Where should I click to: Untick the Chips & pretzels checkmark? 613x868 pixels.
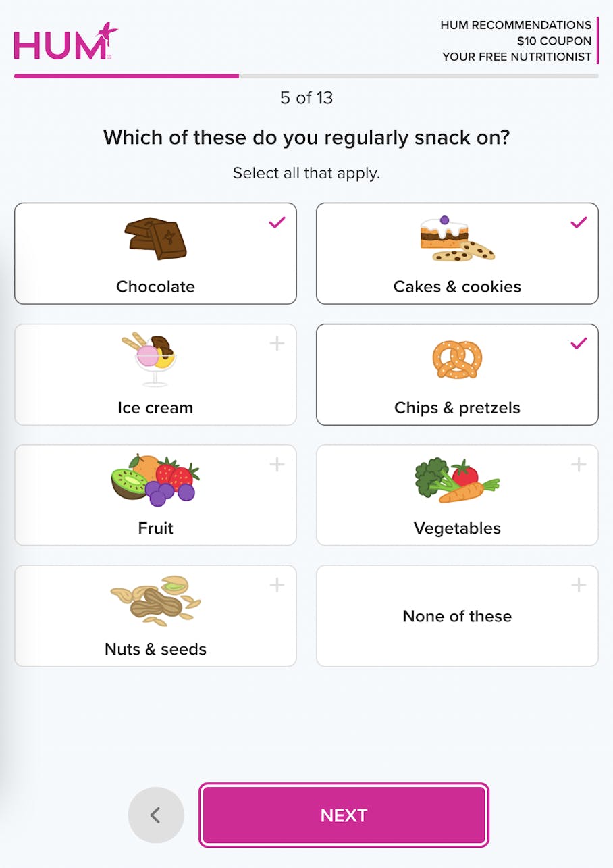point(579,343)
